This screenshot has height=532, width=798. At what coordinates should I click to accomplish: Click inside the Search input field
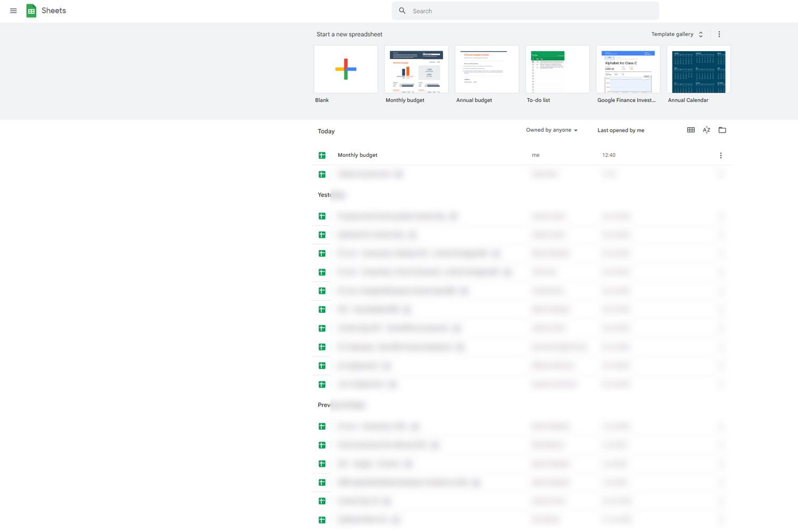point(525,11)
